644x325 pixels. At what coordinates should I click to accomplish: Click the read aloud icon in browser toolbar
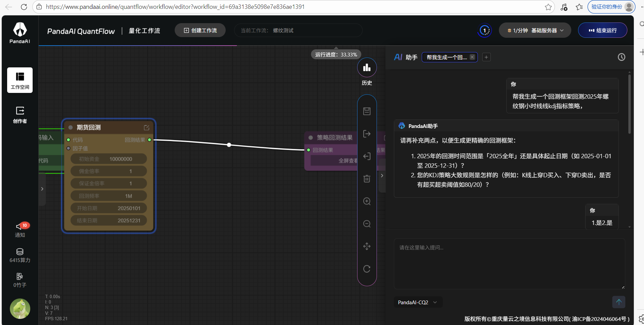(x=564, y=7)
